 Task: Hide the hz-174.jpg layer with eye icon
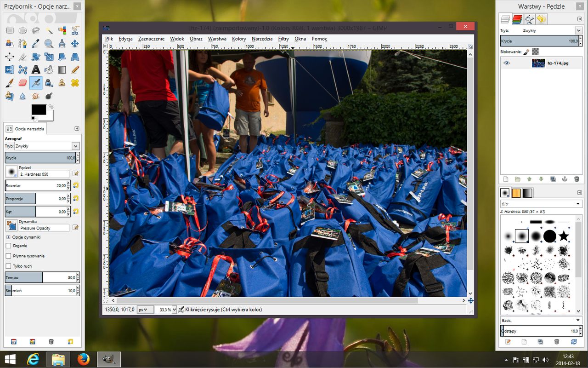pos(507,63)
